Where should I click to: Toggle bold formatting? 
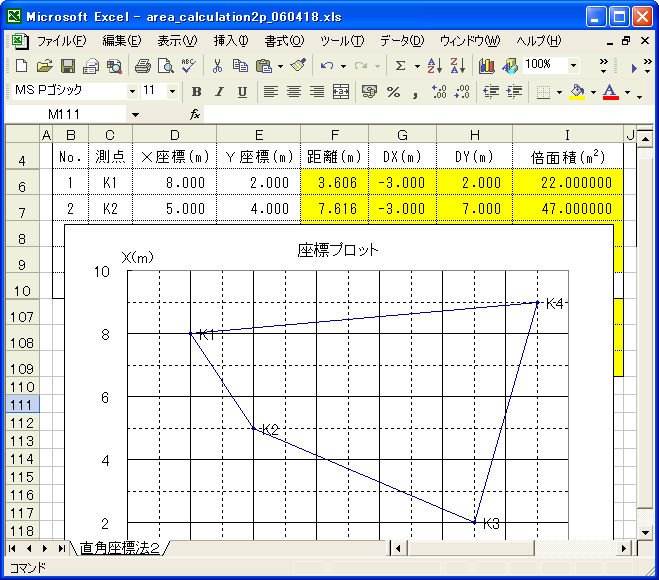click(196, 91)
